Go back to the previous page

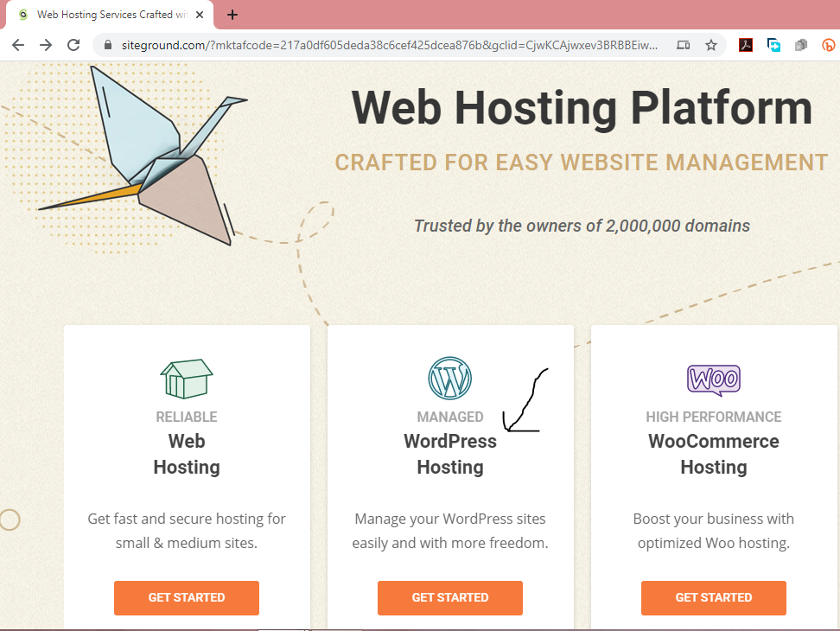click(18, 45)
